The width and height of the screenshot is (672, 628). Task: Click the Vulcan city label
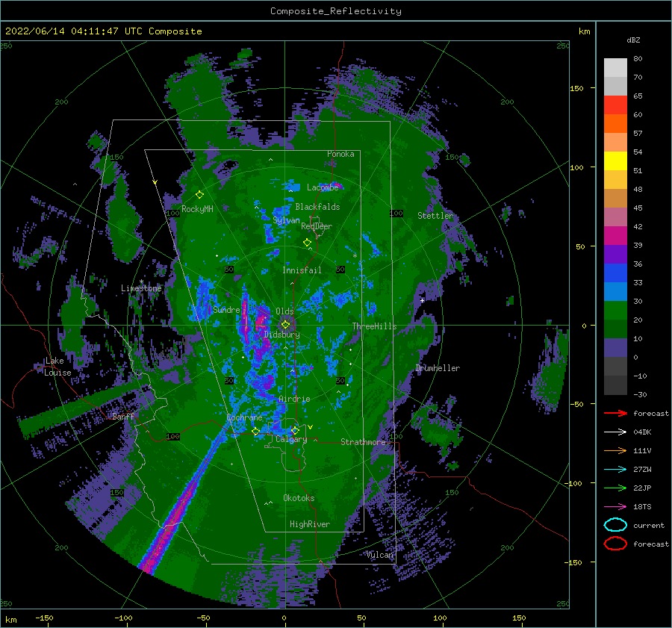pyautogui.click(x=380, y=555)
